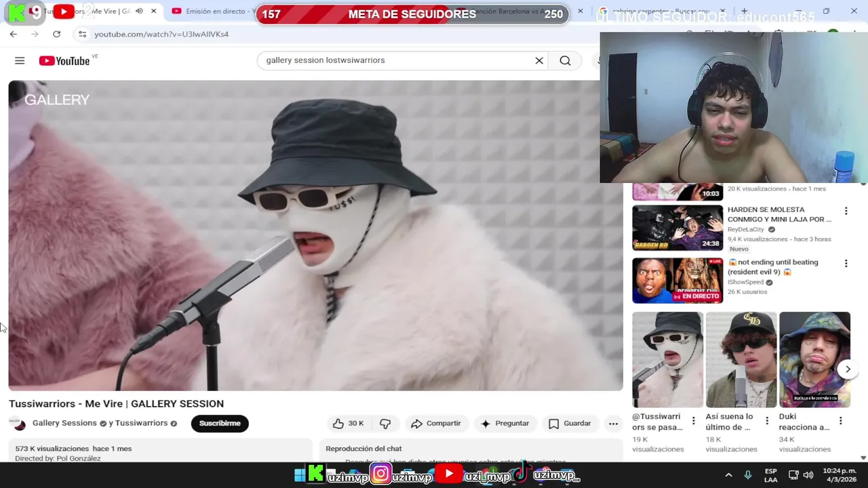Viewport: 868px width, 488px height.
Task: Open the Preguntar AI button
Action: point(505,424)
